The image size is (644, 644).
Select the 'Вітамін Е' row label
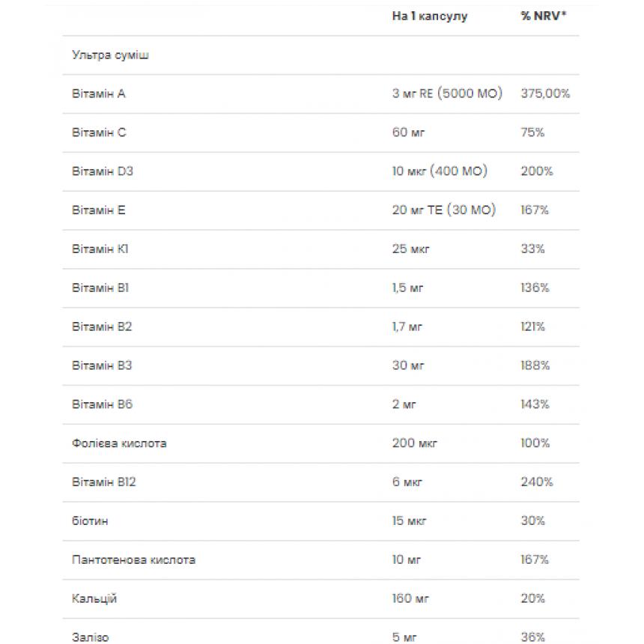(99, 210)
